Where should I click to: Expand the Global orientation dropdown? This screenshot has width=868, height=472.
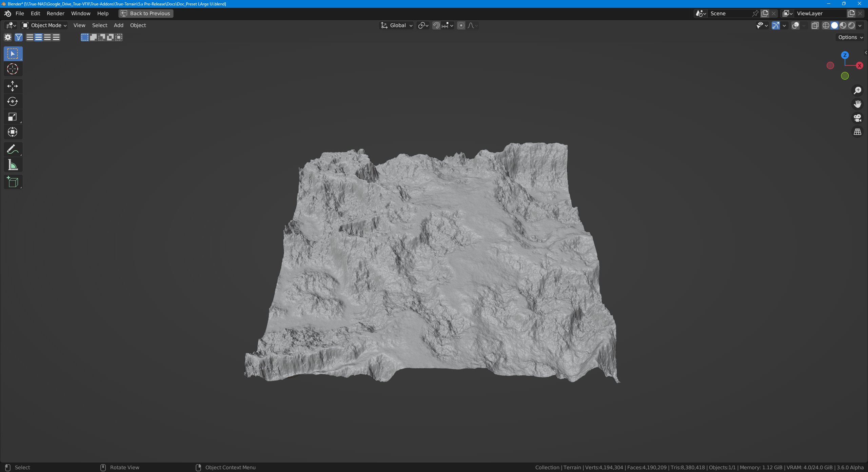(x=397, y=25)
